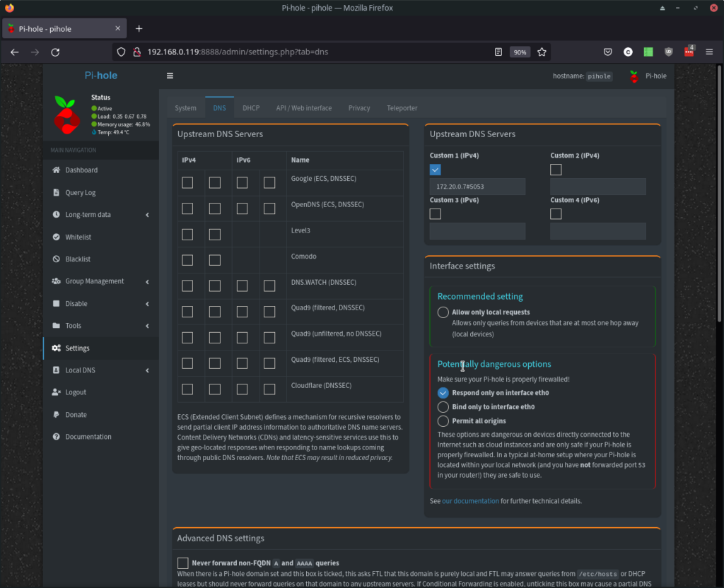Open a new Firefox tab
The height and width of the screenshot is (588, 724).
[139, 28]
